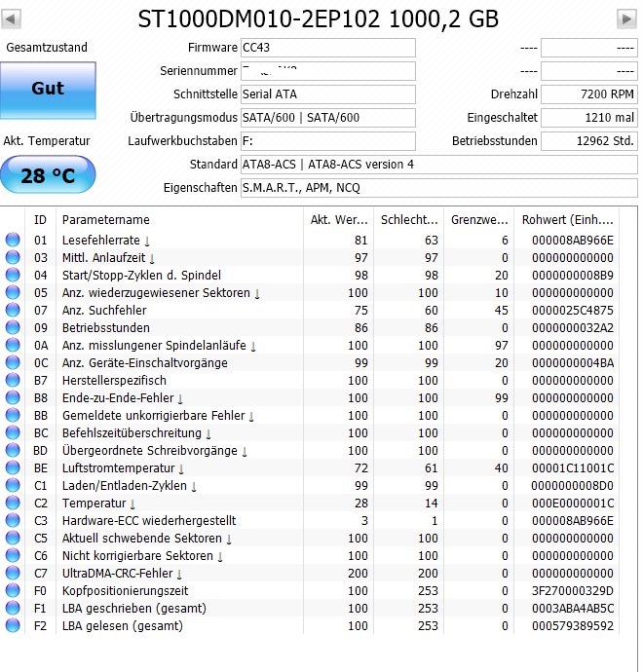The width and height of the screenshot is (643, 672).
Task: Select status icon of C2 Temperatur row
Action: click(x=13, y=503)
